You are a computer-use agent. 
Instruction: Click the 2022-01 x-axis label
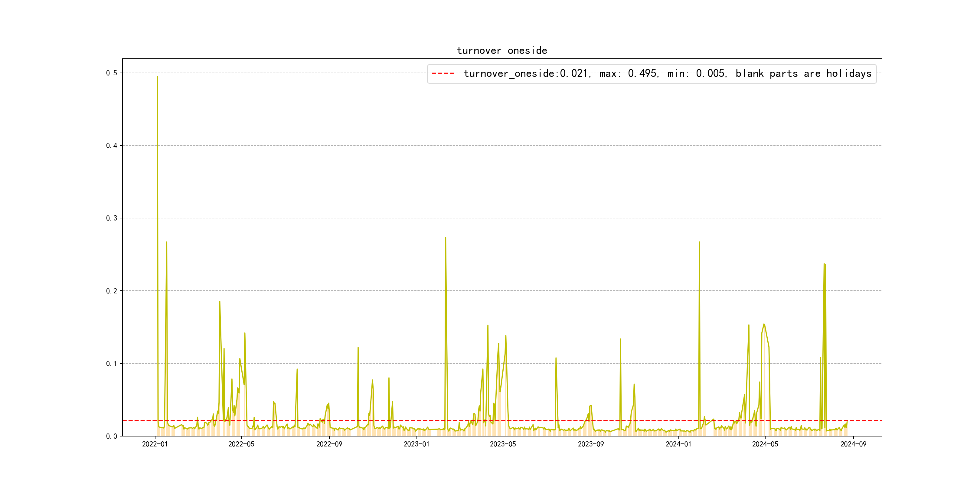click(x=155, y=444)
